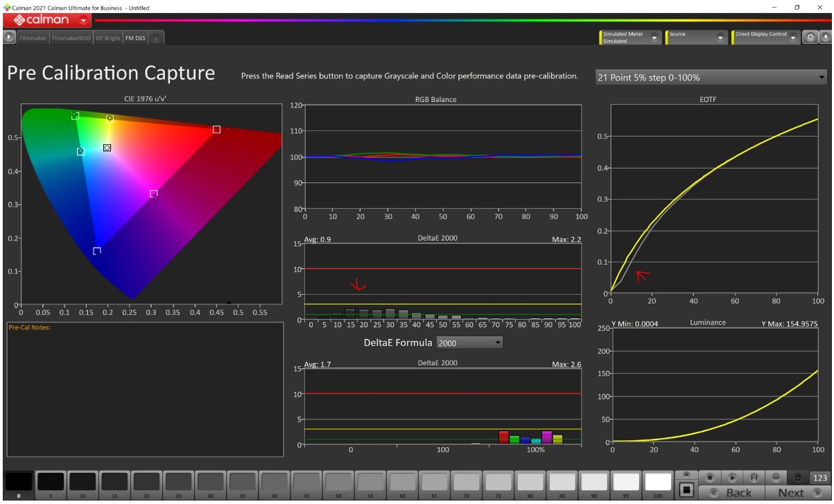The image size is (834, 504).
Task: Click the grayscale DeltaE 2000 bar chart
Action: click(443, 281)
